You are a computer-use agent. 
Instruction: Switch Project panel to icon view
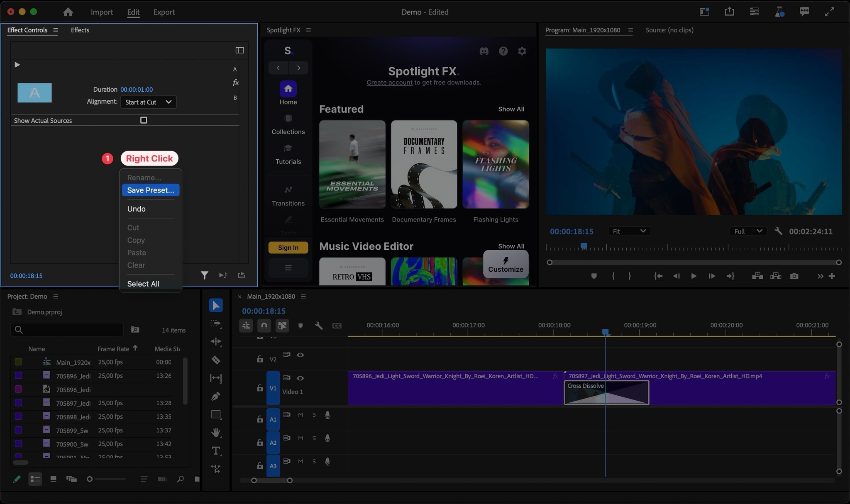[x=53, y=479]
